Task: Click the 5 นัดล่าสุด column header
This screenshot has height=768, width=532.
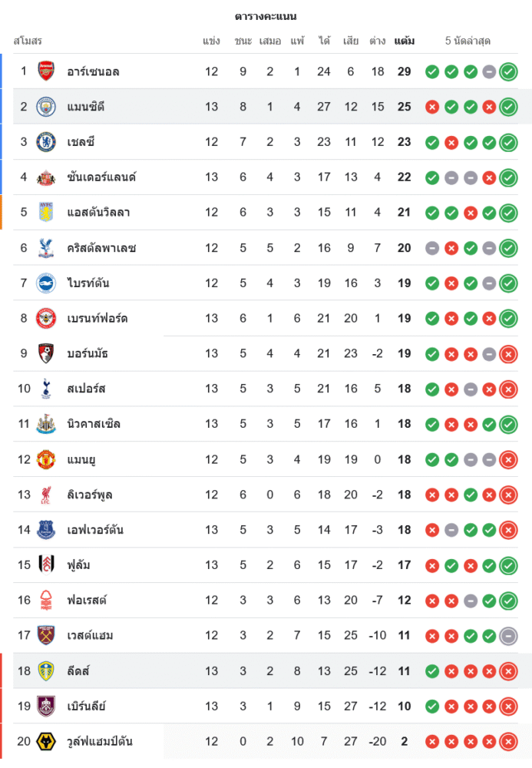Action: coord(468,41)
